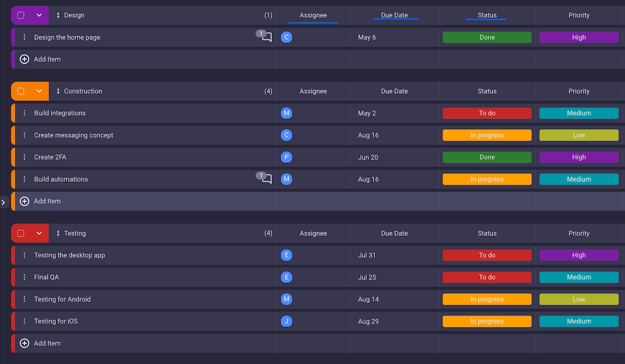Click three-dot menu for Build integrations
The image size is (625, 364).
24,113
